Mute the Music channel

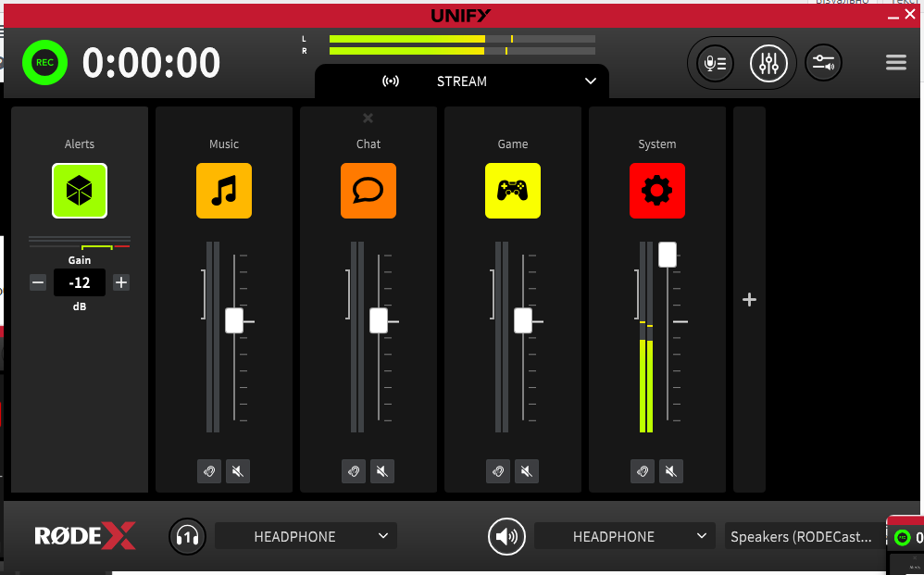[238, 472]
